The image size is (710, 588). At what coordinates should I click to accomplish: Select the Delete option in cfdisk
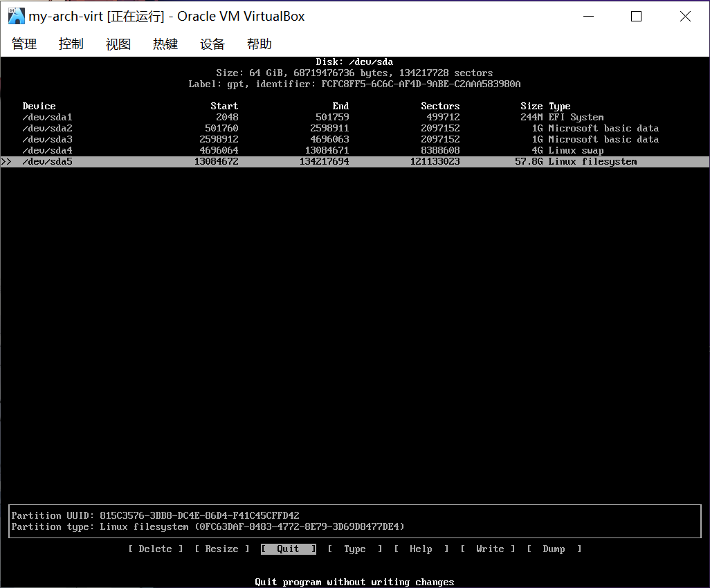tap(156, 549)
